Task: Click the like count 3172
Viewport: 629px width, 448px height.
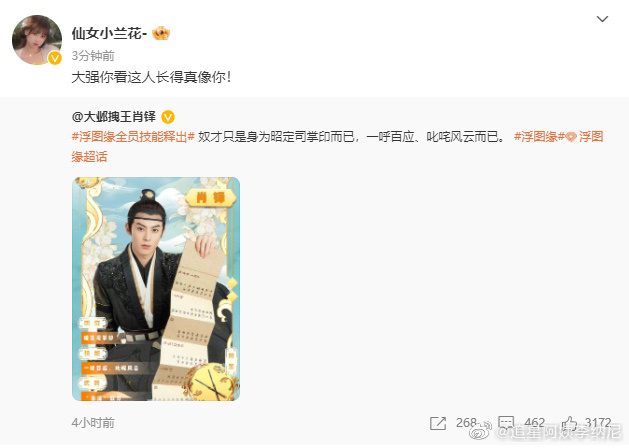Action: pyautogui.click(x=598, y=422)
